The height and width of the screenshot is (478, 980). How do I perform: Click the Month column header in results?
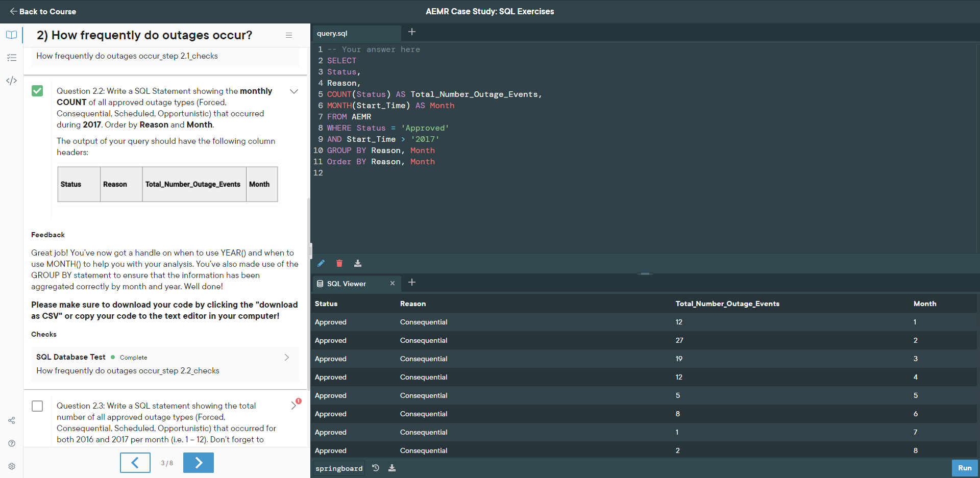point(925,304)
